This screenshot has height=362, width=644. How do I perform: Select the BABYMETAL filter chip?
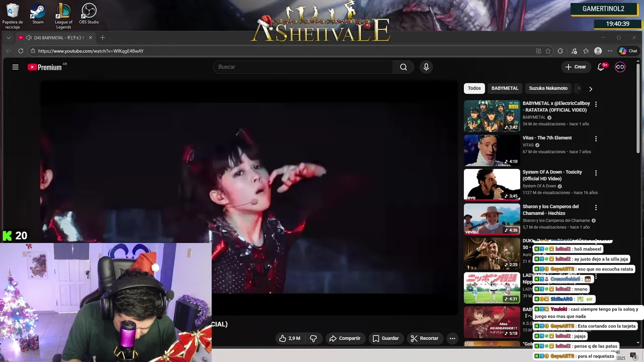pyautogui.click(x=505, y=88)
